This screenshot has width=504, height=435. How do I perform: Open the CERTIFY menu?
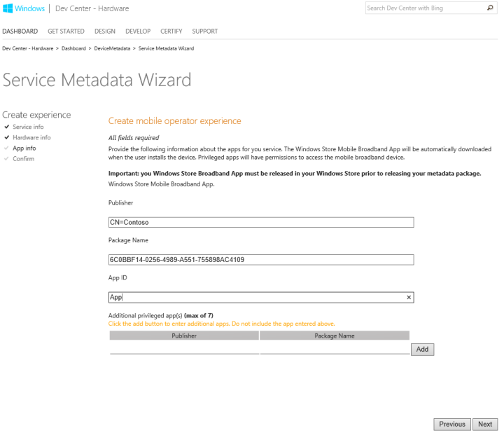pos(171,32)
